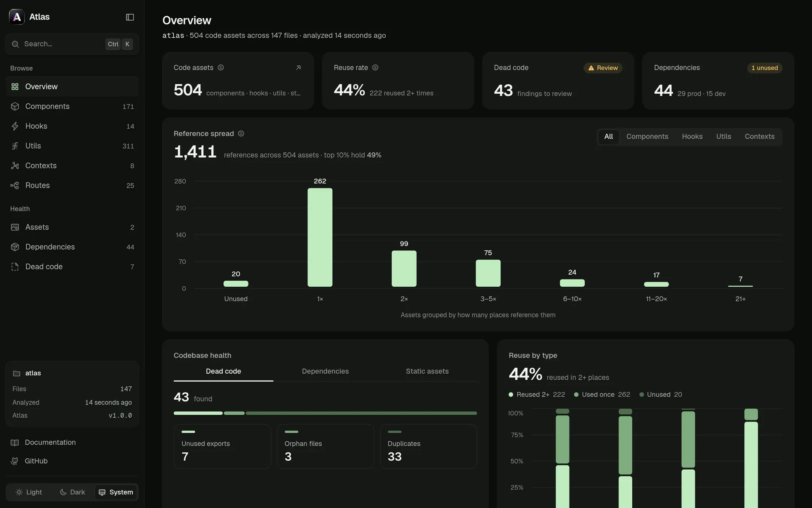
Task: Filter reference spread by Components
Action: (647, 137)
